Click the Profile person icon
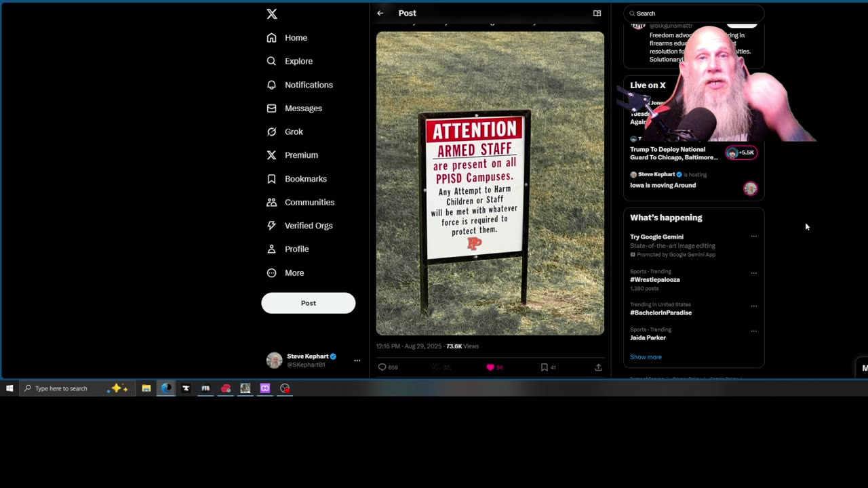Image resolution: width=868 pixels, height=488 pixels. point(271,249)
